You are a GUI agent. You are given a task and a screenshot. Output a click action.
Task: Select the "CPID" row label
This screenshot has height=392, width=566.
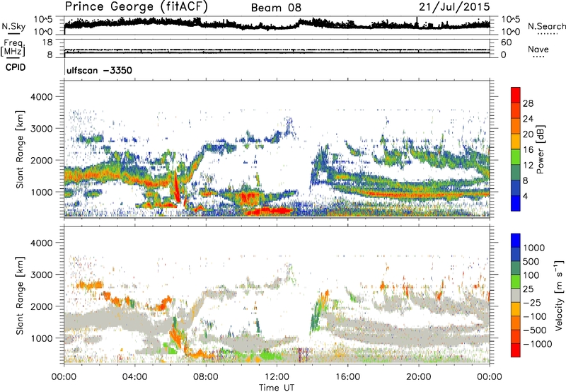point(16,67)
